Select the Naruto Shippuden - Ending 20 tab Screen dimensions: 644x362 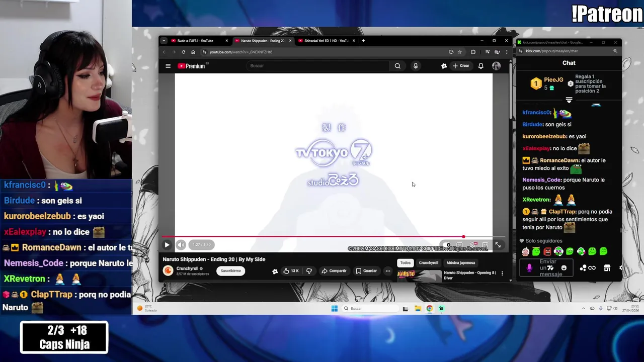263,41
